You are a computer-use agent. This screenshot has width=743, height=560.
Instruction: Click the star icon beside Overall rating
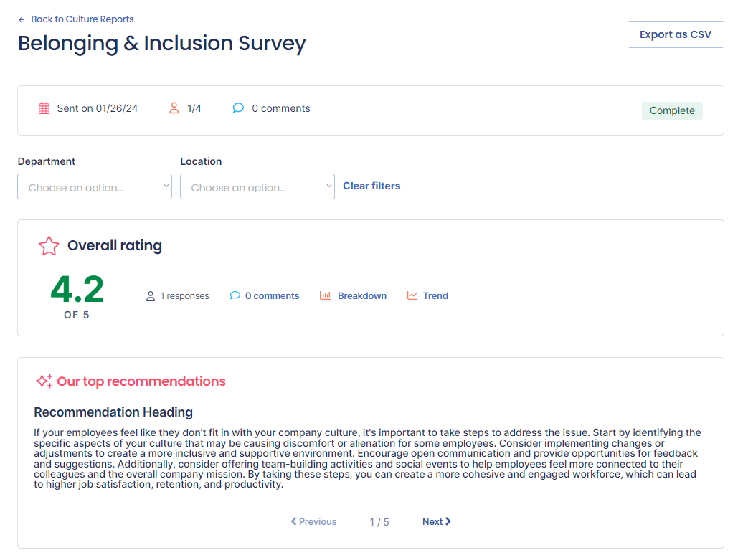click(x=49, y=246)
